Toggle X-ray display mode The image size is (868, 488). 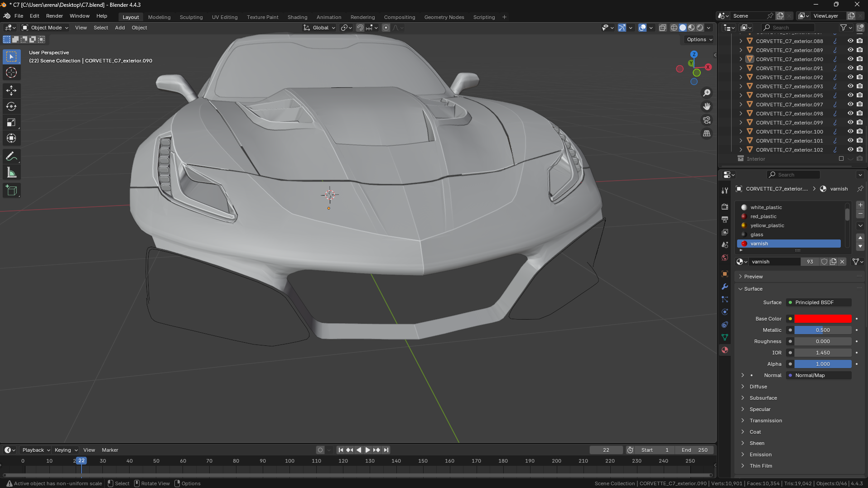coord(663,28)
